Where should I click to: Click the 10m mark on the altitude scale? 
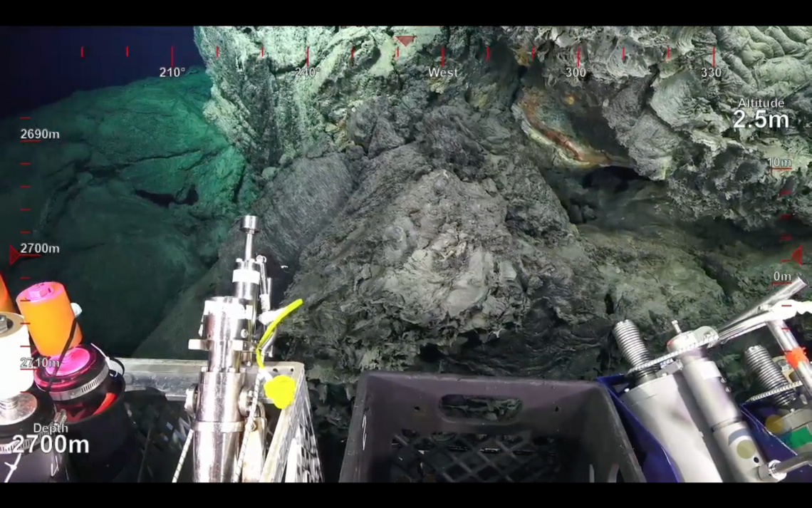point(781,162)
